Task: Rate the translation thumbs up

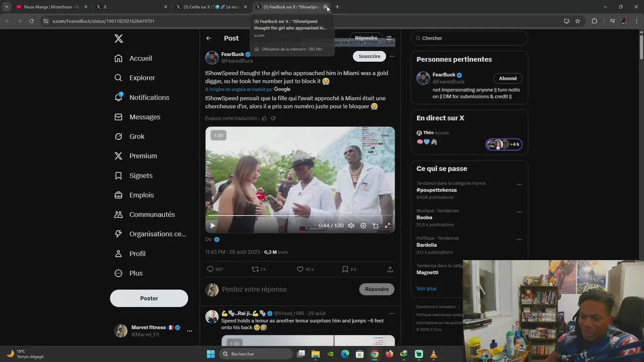Action: [264, 119]
